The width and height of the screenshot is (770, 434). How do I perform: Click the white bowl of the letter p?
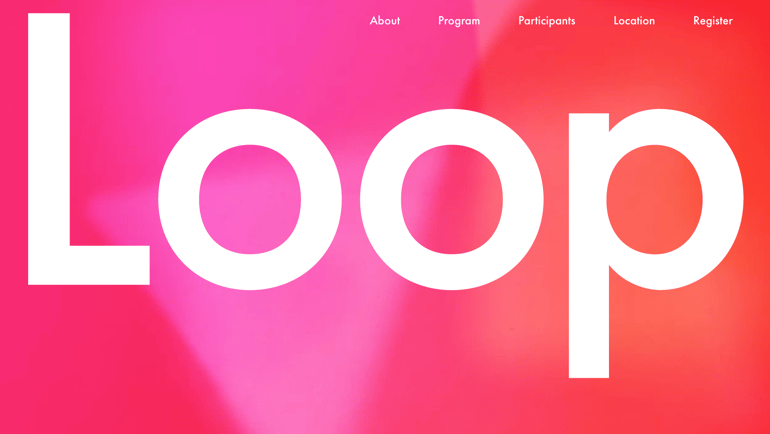pyautogui.click(x=723, y=200)
